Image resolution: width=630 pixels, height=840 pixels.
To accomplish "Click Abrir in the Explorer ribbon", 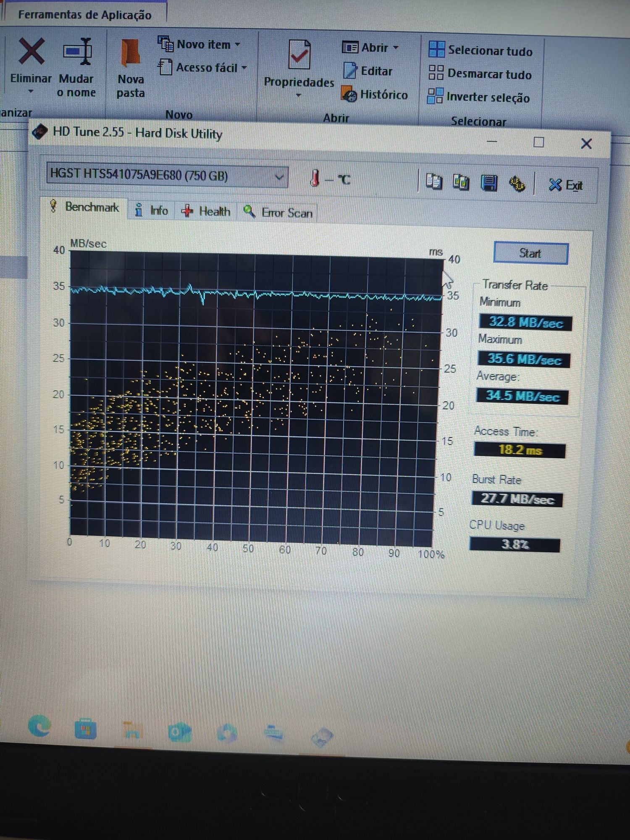I will [x=365, y=47].
